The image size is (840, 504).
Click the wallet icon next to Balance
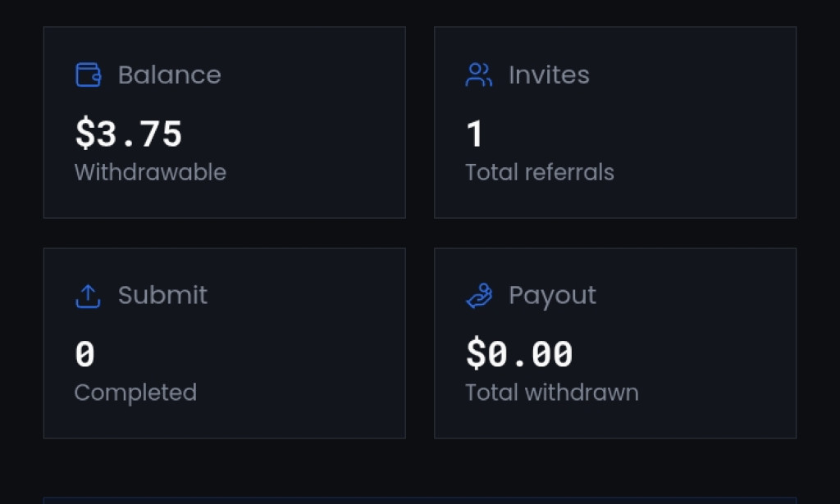89,75
